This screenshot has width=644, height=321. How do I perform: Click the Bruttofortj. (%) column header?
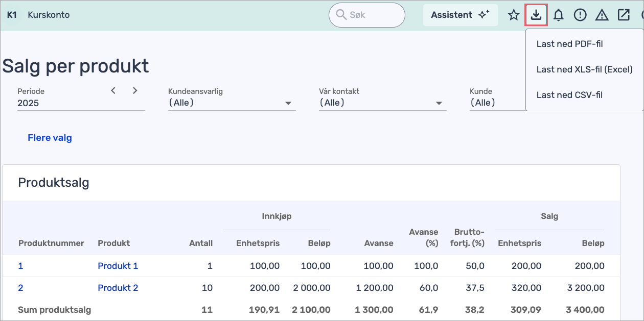[467, 238]
